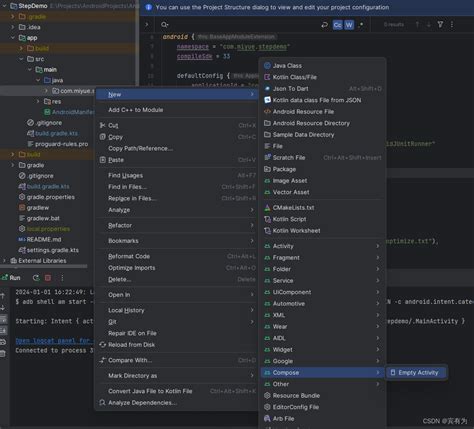This screenshot has height=429, width=474.
Task: Expand External Libraries node
Action: [x=4, y=261]
